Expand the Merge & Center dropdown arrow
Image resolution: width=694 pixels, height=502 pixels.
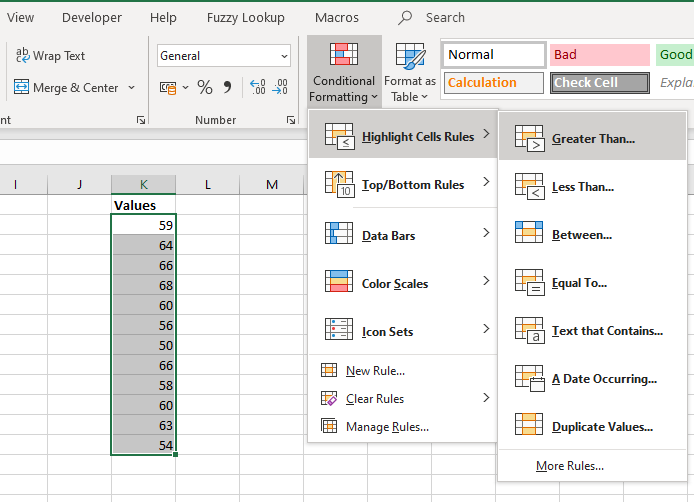(131, 88)
